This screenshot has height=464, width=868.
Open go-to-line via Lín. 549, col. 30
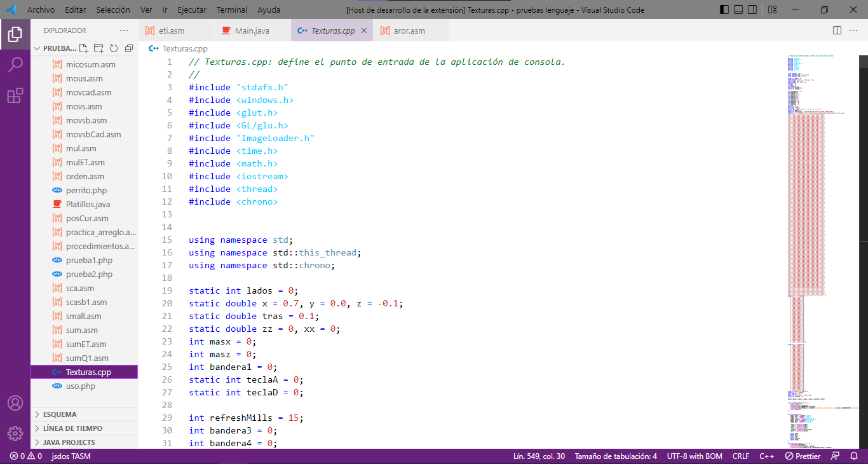[x=538, y=456]
